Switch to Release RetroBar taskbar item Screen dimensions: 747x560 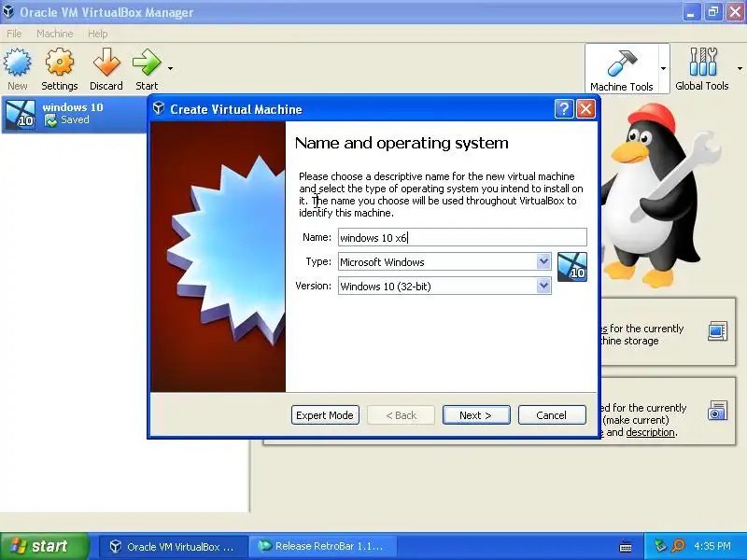pos(323,546)
